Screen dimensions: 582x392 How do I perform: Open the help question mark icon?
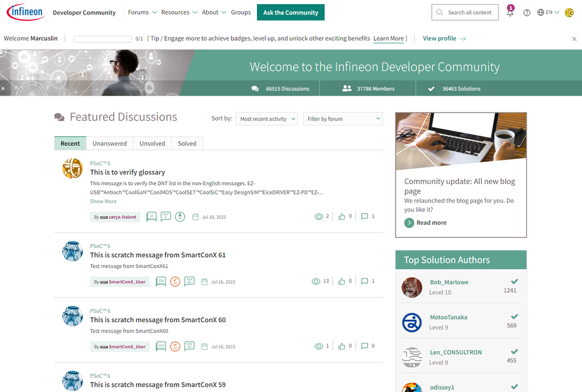(x=527, y=13)
